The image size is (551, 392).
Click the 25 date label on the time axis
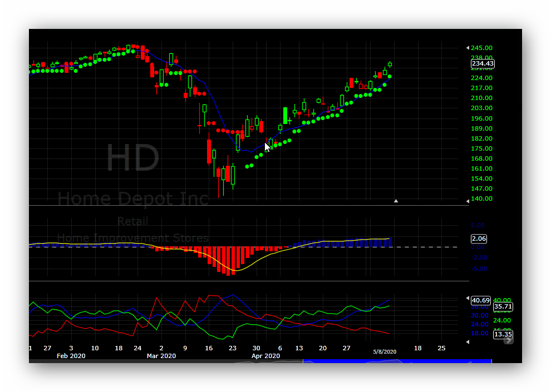[441, 348]
